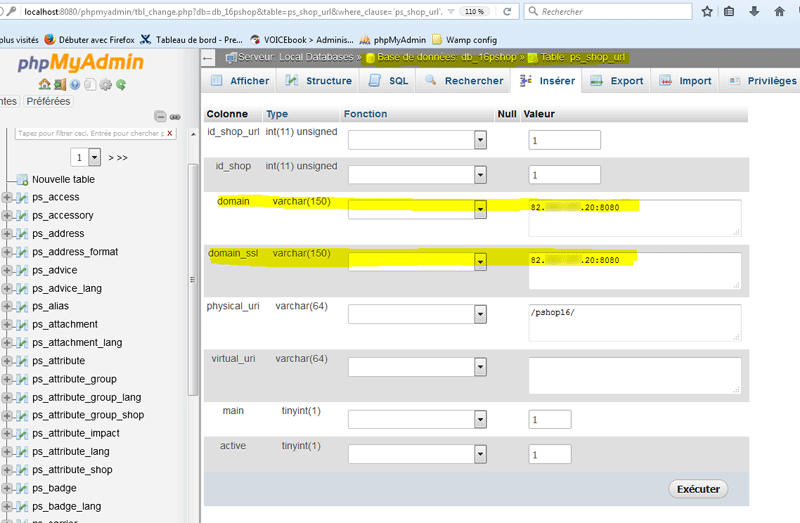
Task: Open VOICEbook Adminis... bookmark
Action: point(302,40)
